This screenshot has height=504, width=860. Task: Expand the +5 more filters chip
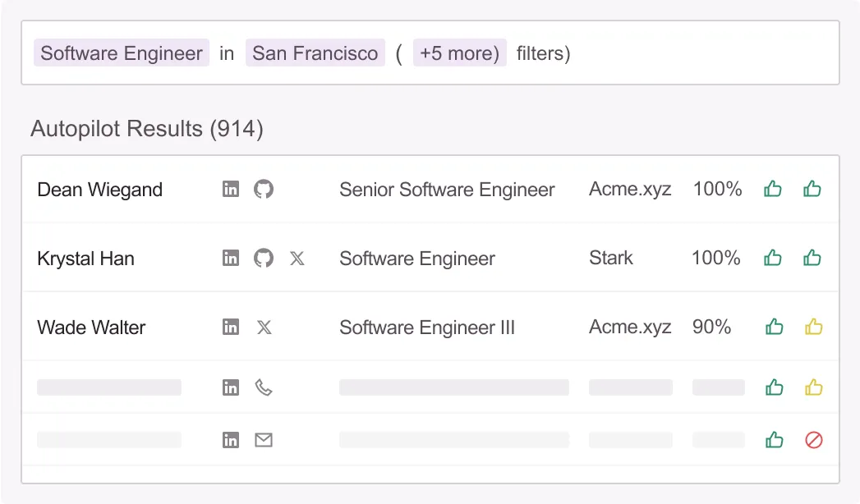click(459, 53)
